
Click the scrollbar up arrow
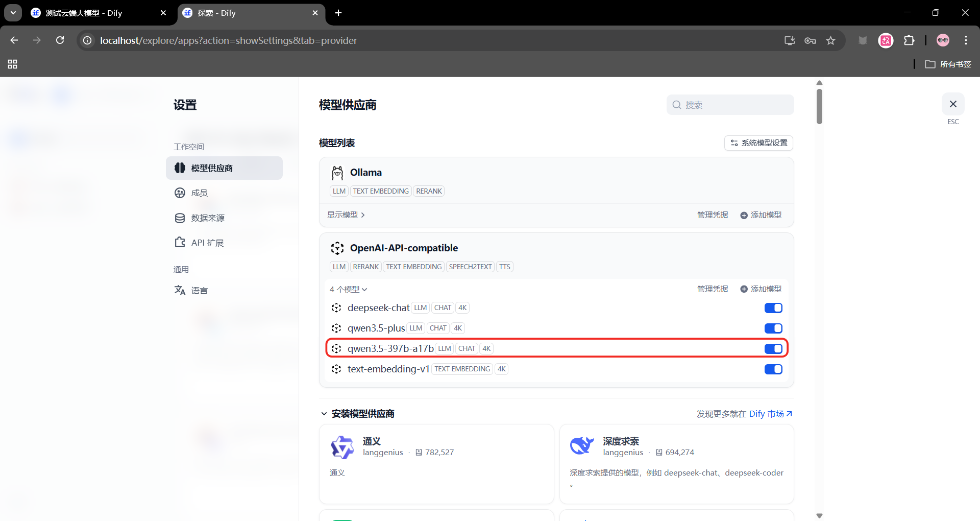click(x=819, y=83)
